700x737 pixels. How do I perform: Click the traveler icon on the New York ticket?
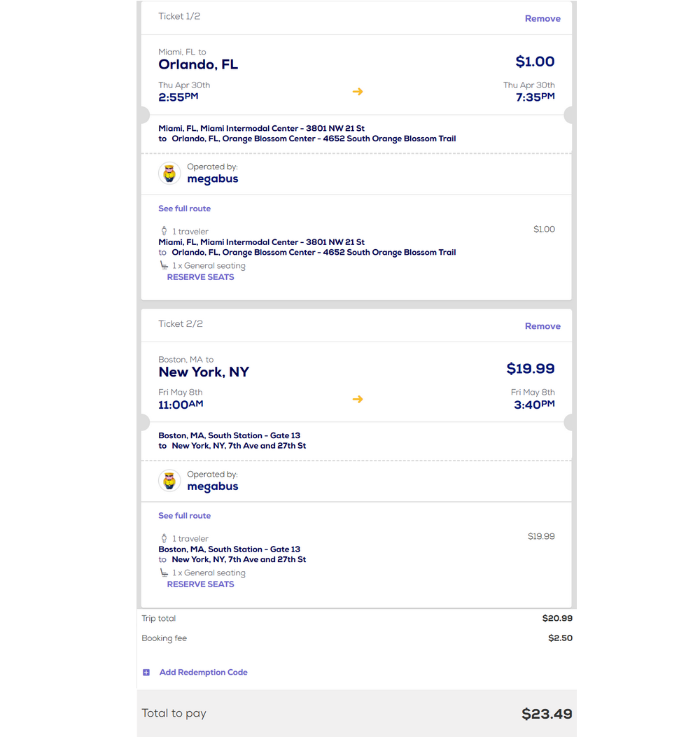click(164, 538)
